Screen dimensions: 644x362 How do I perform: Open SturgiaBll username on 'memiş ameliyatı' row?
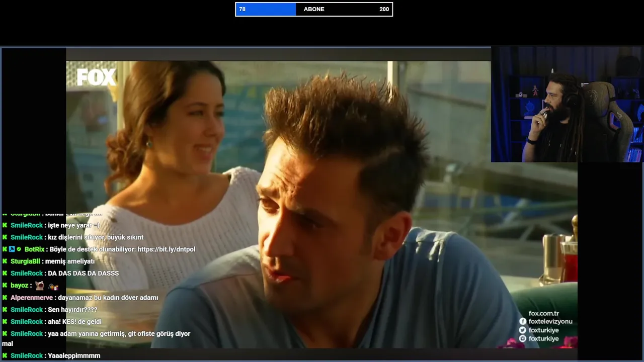25,261
